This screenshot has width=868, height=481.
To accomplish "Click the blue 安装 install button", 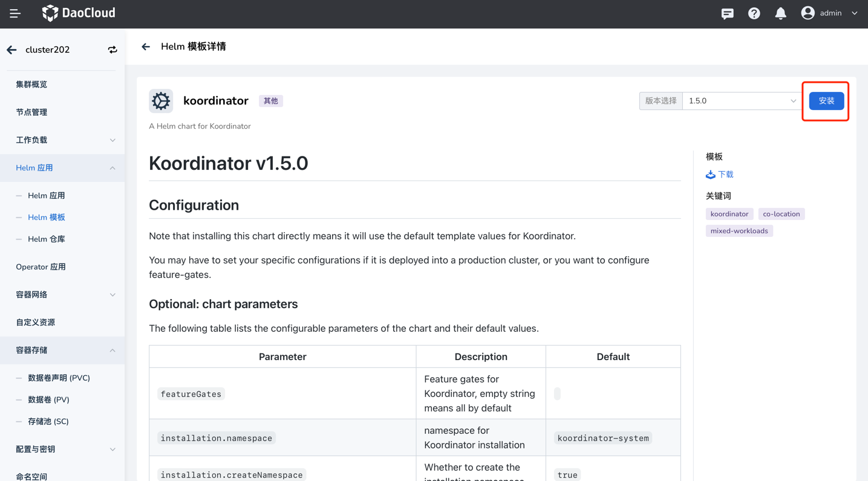I will coord(826,101).
